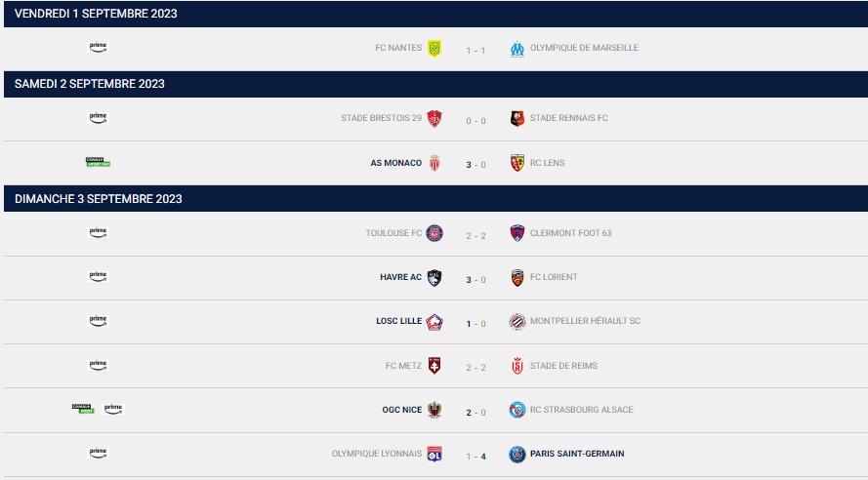
Task: Open the 3 - 0 Monaco-Lens score
Action: (476, 165)
